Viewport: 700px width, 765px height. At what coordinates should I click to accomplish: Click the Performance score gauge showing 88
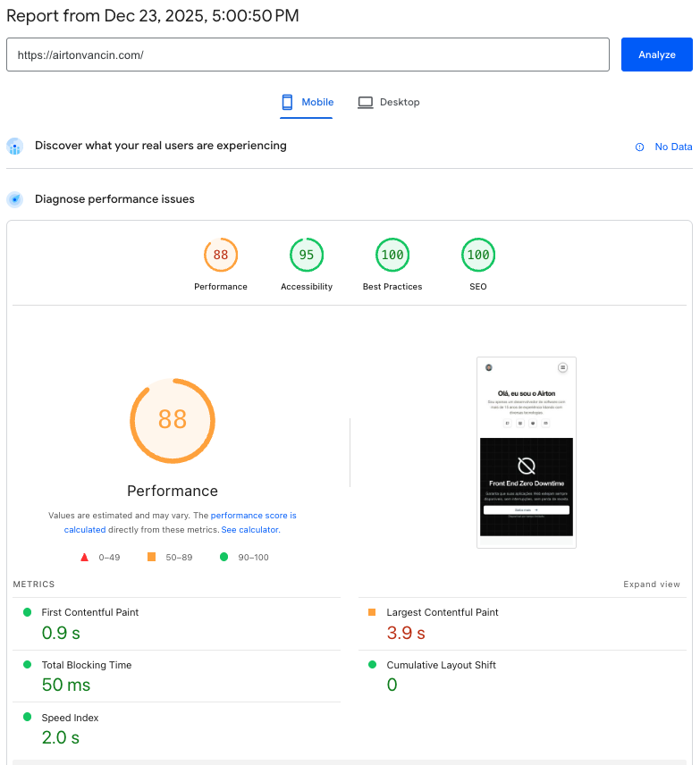[x=221, y=255]
